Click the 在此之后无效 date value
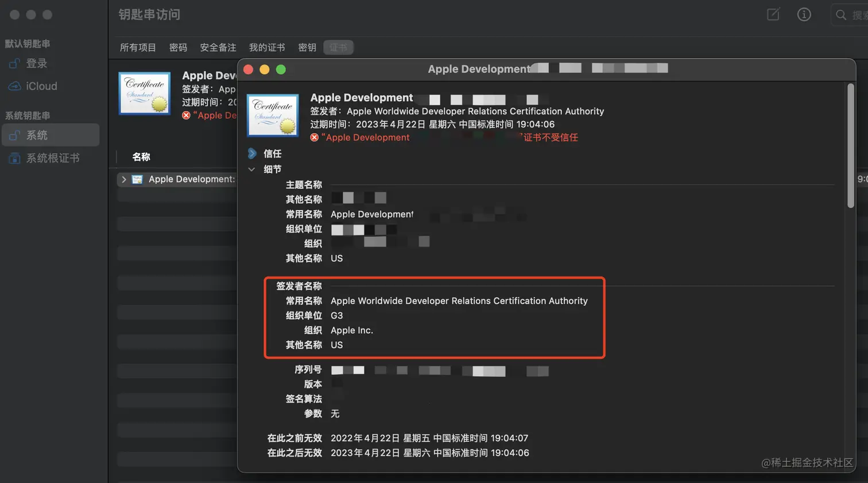 tap(430, 453)
